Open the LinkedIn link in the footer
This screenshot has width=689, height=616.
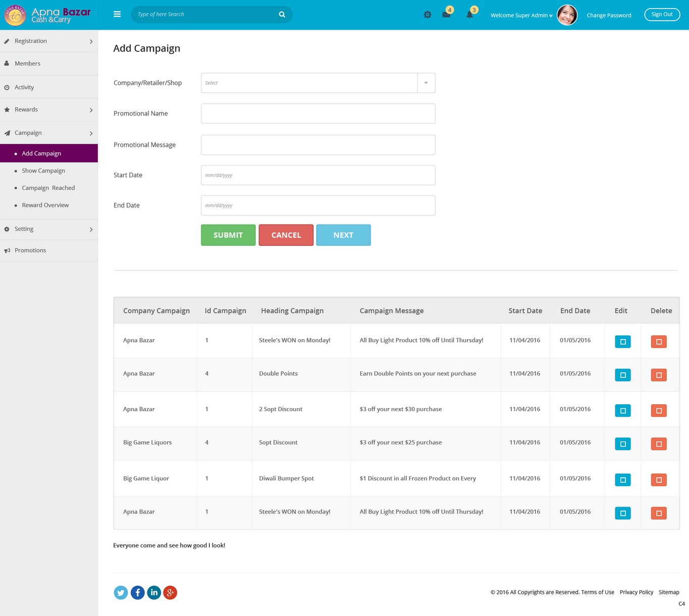click(x=154, y=593)
